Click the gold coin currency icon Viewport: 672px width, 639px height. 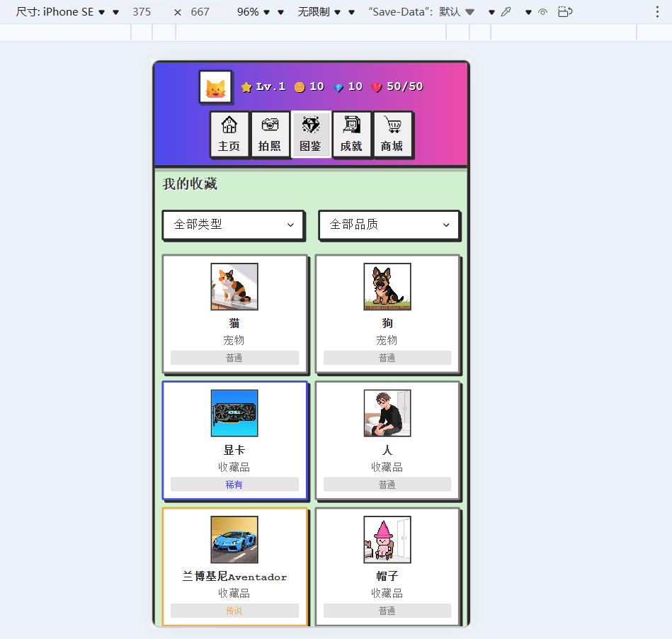(300, 86)
